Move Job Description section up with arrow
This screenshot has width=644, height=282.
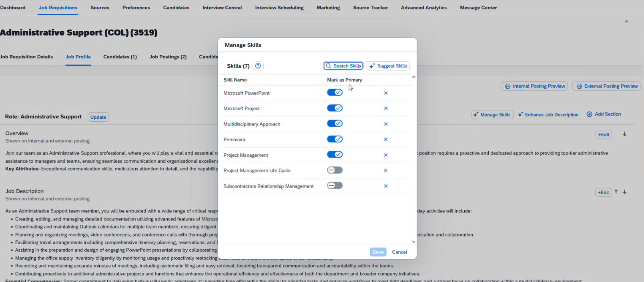pos(616,192)
